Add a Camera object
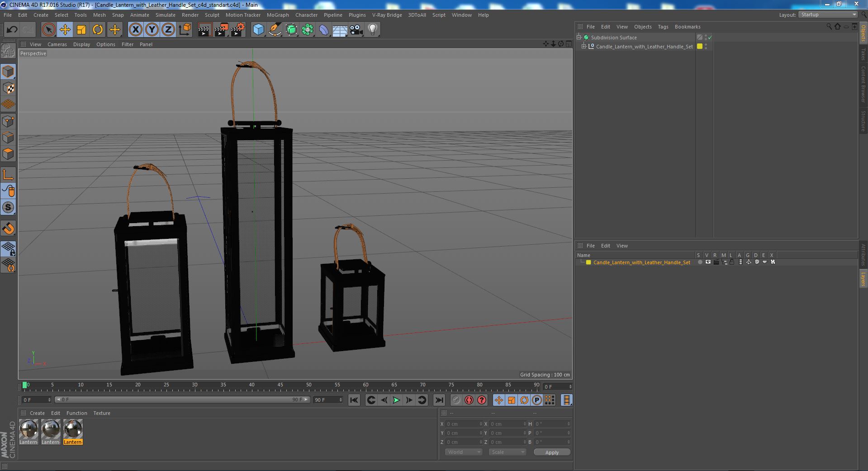 (356, 30)
